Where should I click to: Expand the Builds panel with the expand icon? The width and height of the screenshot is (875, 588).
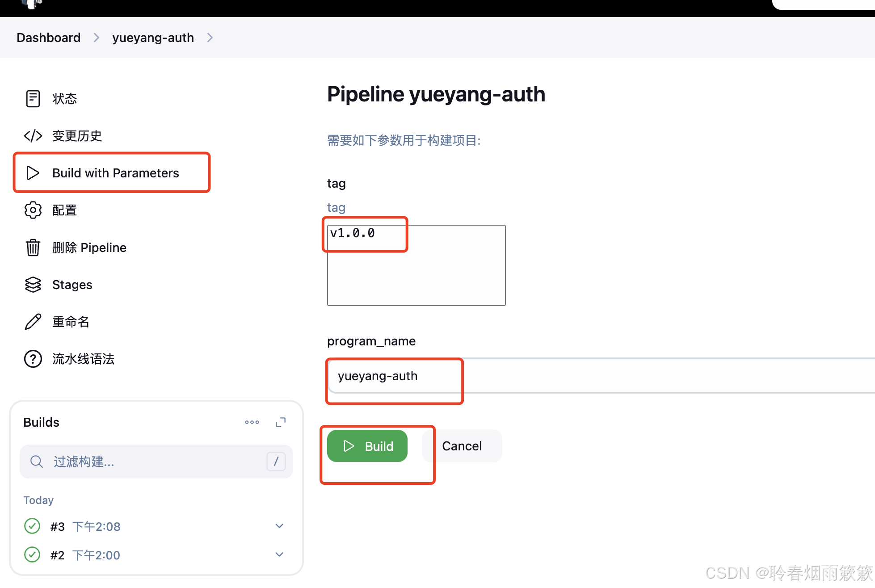281,422
